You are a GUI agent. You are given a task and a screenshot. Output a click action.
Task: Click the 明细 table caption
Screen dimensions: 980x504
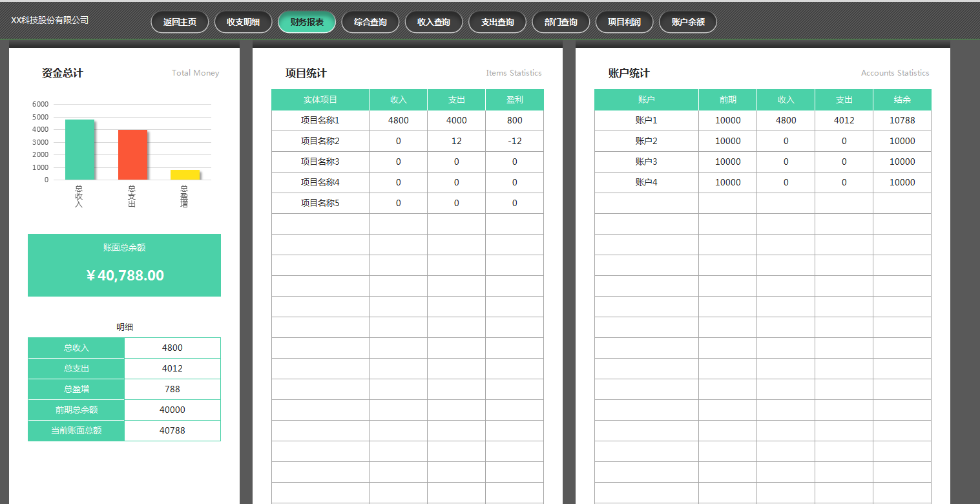click(125, 327)
